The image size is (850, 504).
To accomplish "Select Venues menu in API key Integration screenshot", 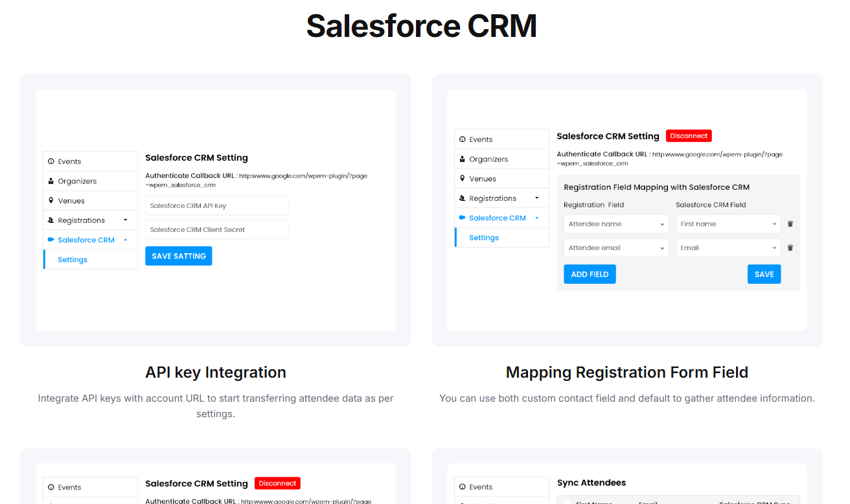I will point(91,201).
